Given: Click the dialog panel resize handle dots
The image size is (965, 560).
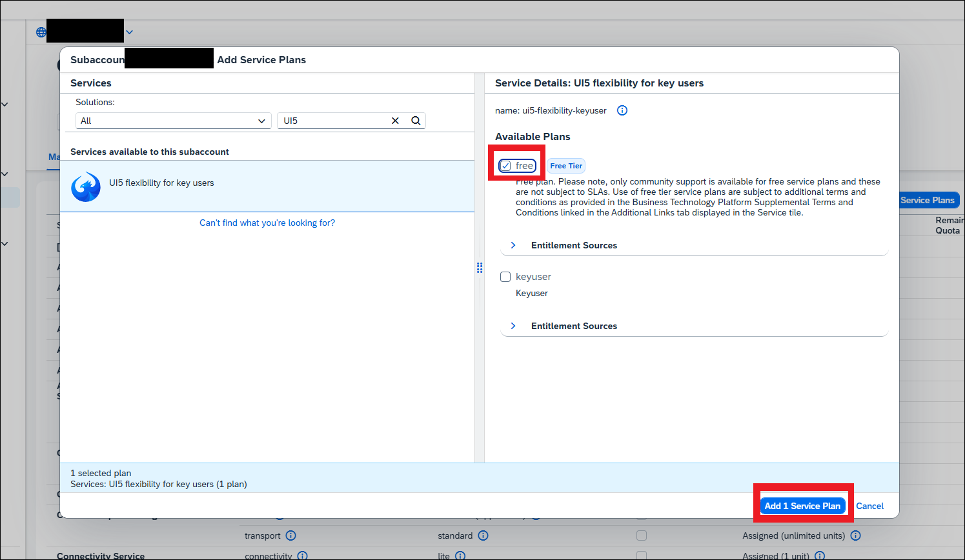Looking at the screenshot, I should 480,267.
